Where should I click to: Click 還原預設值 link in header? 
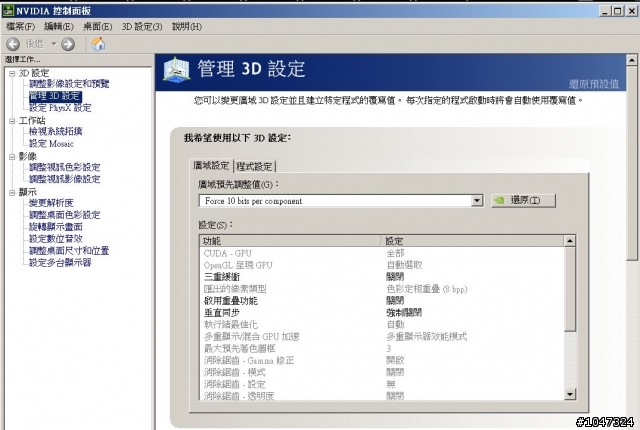pyautogui.click(x=594, y=84)
